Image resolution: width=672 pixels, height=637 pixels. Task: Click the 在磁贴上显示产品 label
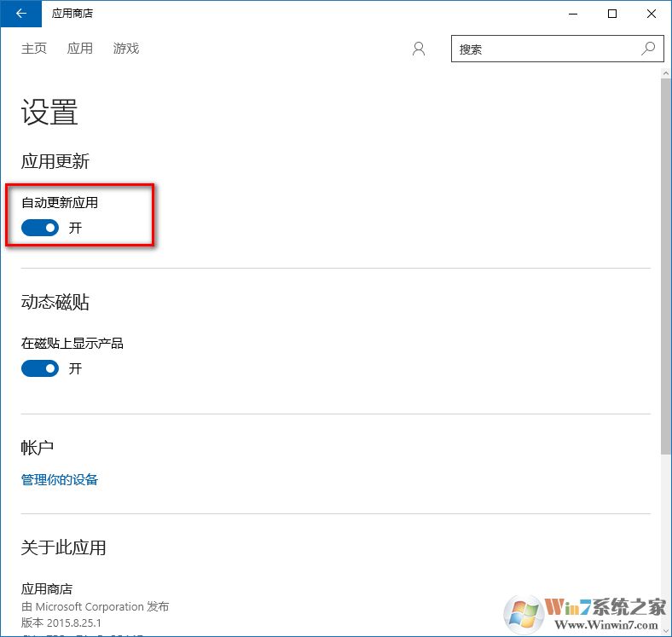coord(72,343)
